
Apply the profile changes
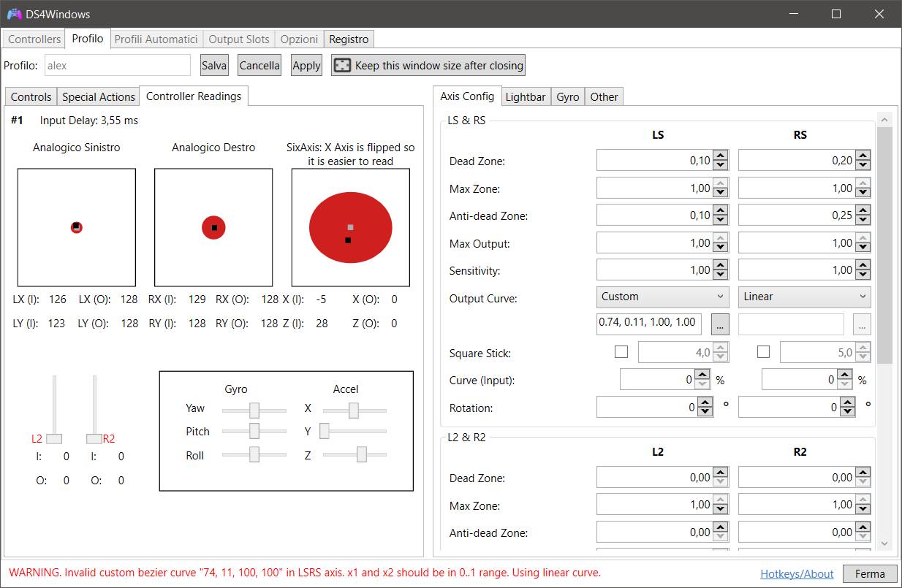[x=306, y=65]
